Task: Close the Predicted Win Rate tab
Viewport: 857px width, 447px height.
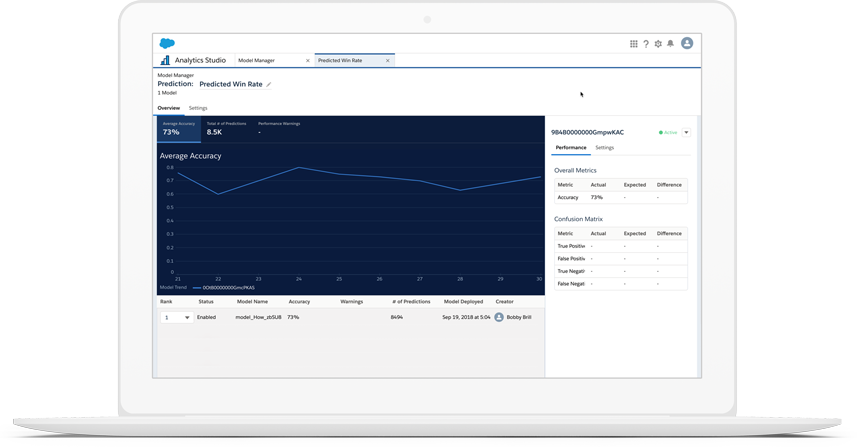Action: [x=388, y=61]
